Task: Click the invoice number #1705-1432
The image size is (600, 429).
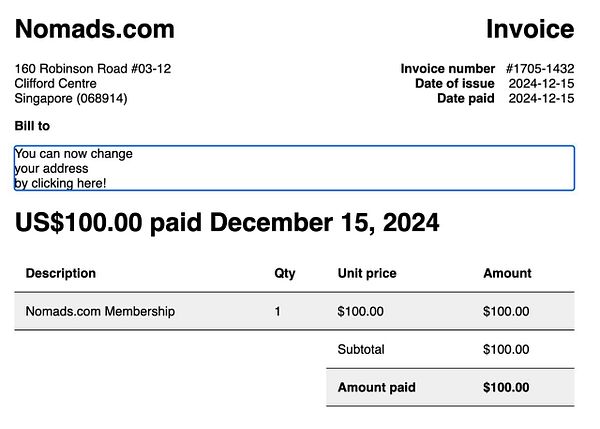Action: coord(540,69)
